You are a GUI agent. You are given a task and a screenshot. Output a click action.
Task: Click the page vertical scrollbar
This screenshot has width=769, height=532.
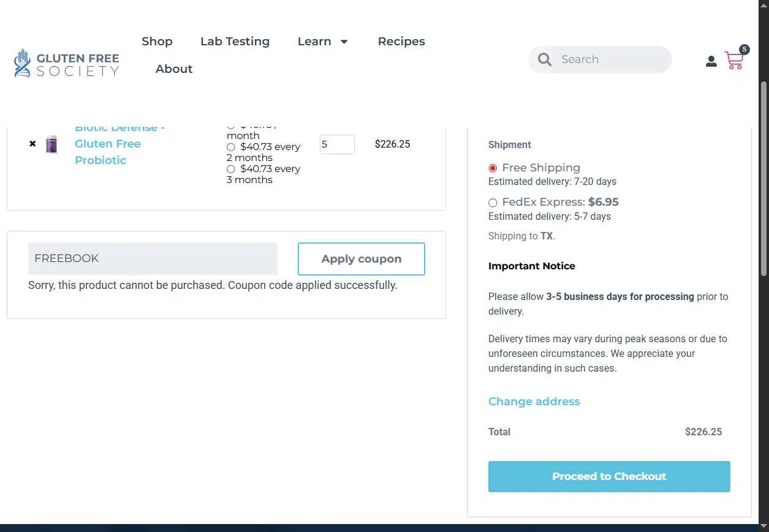[x=764, y=178]
